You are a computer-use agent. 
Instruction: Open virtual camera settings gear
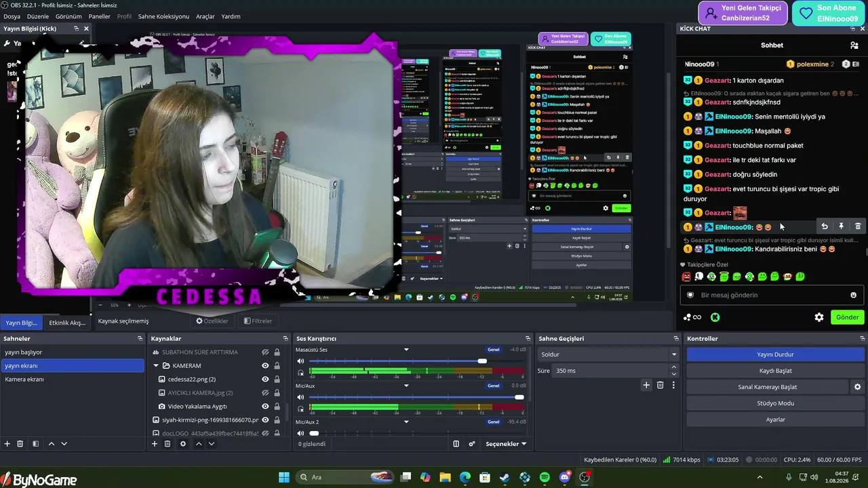[x=857, y=387]
